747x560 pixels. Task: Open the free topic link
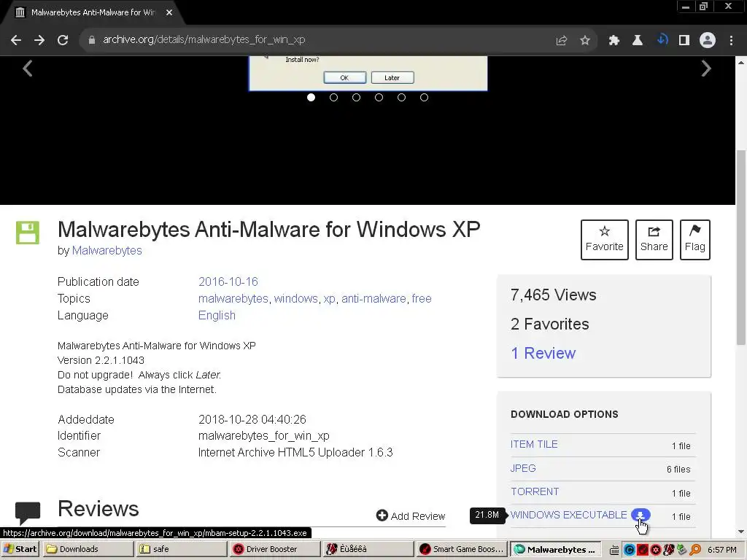coord(422,298)
